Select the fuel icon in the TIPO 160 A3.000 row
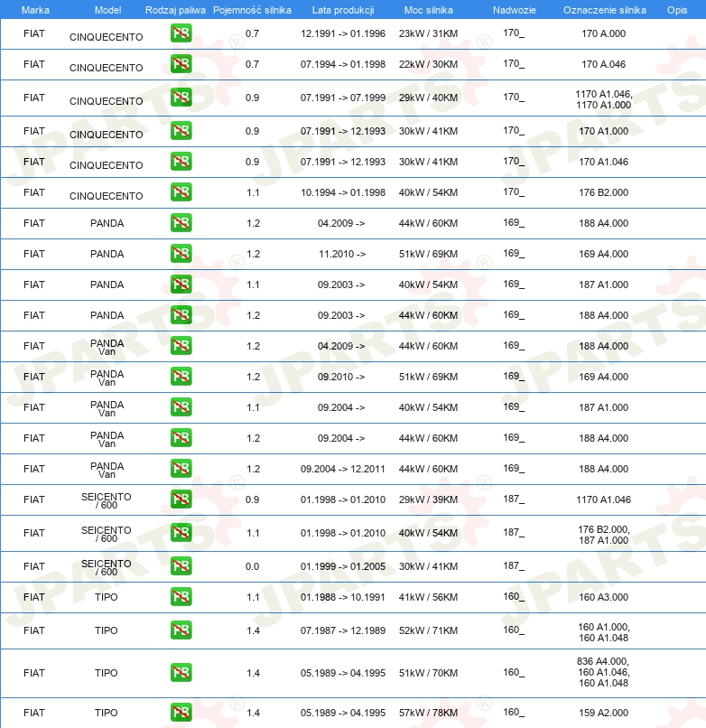The height and width of the screenshot is (728, 706). (x=181, y=597)
